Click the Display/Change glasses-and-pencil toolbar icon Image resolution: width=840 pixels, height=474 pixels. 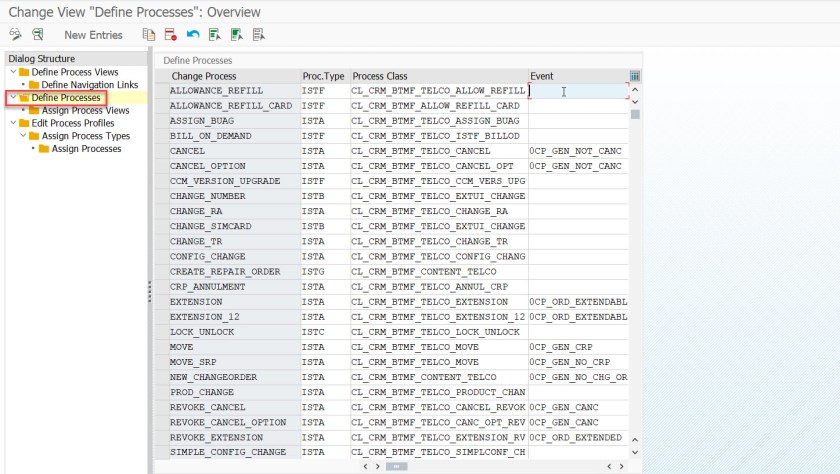click(15, 35)
